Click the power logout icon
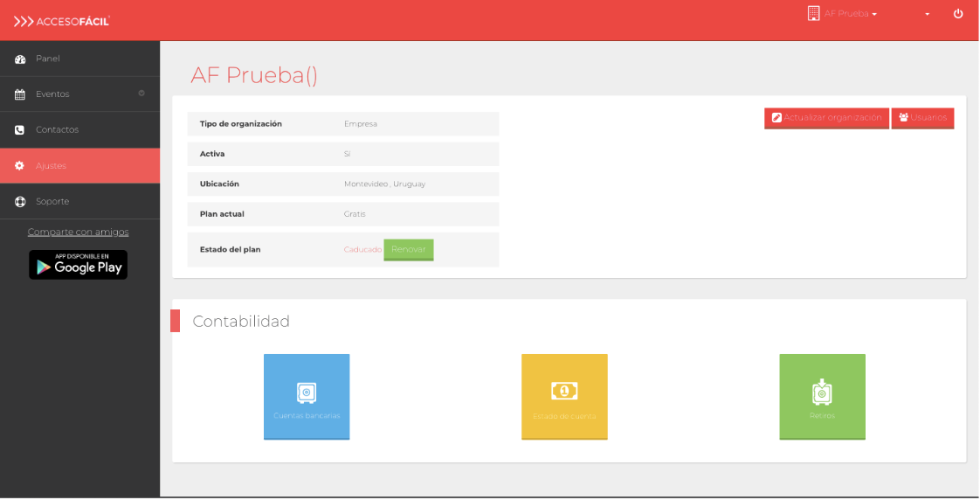Image resolution: width=980 pixels, height=500 pixels. click(958, 14)
